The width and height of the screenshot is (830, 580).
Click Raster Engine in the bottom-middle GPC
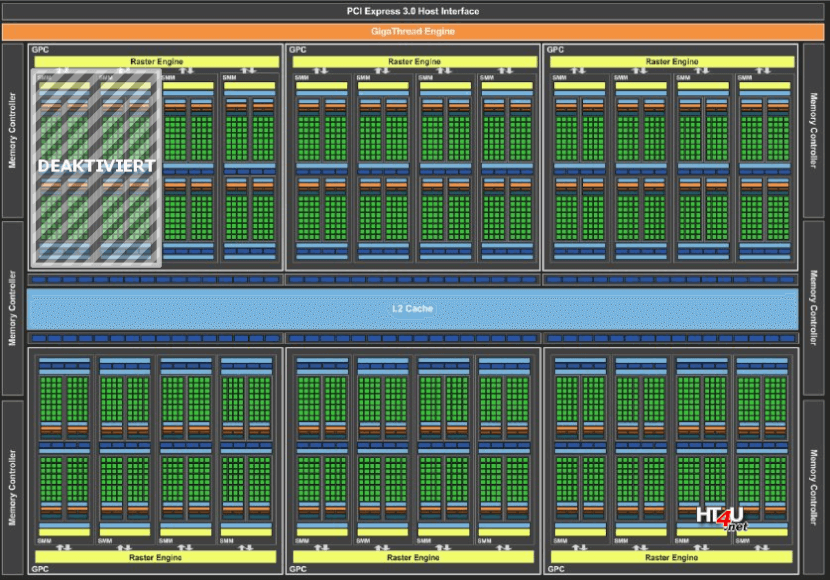413,557
